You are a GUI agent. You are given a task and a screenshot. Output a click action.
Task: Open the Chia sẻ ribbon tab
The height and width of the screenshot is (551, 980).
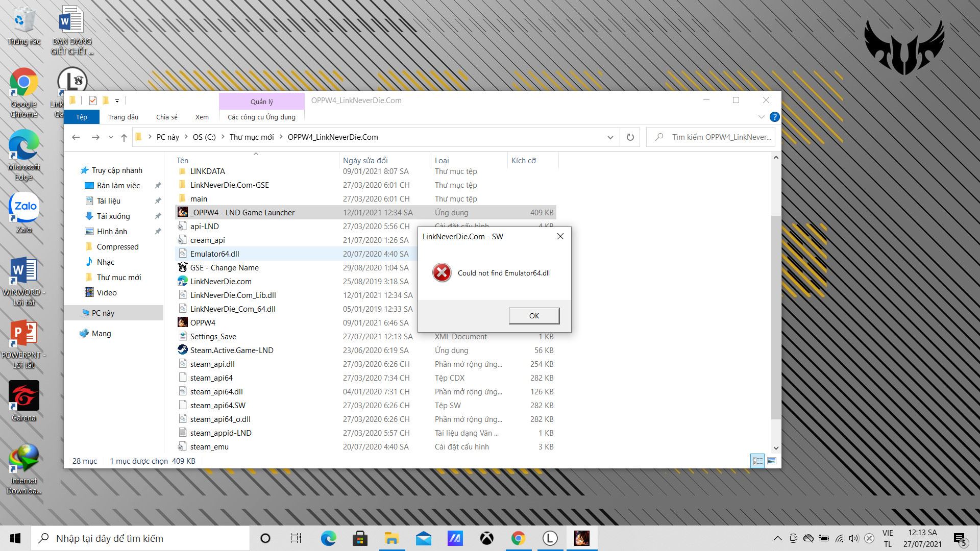tap(166, 117)
